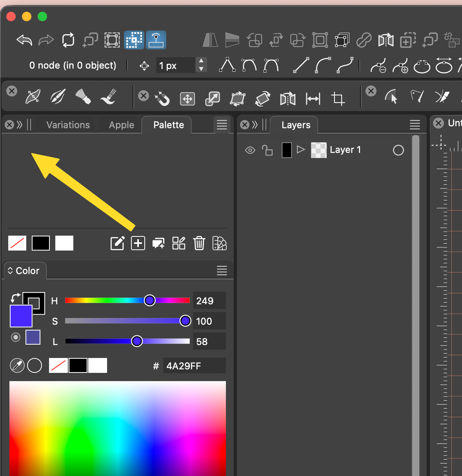Open the Layers panel hamburger menu
Screen dimensions: 462x476
(415, 125)
